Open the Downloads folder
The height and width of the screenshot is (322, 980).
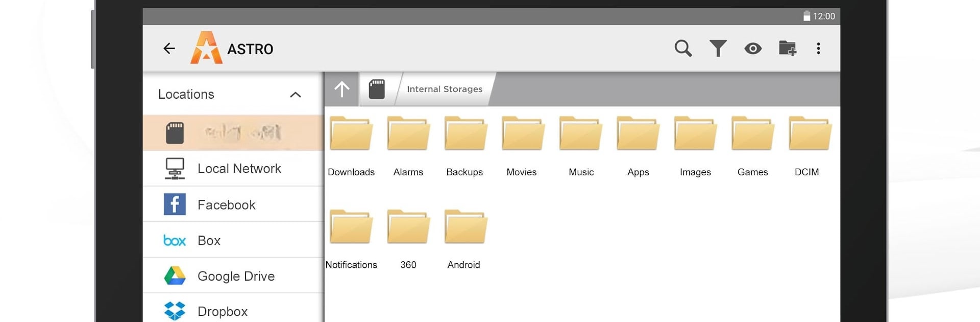(351, 147)
